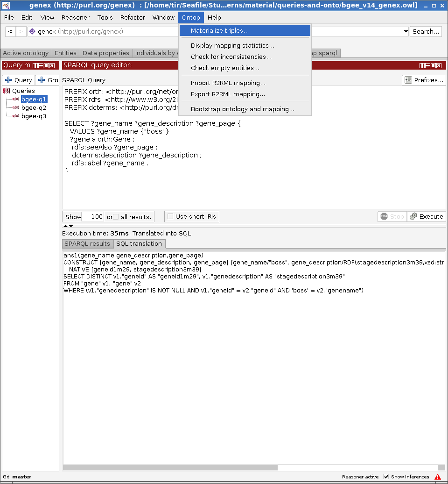Select the SQL translation tab

[x=139, y=244]
